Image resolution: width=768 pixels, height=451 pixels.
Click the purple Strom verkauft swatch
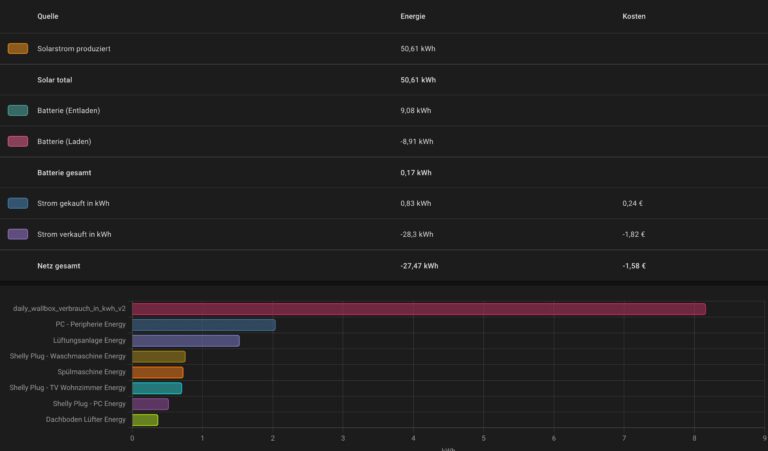[18, 234]
